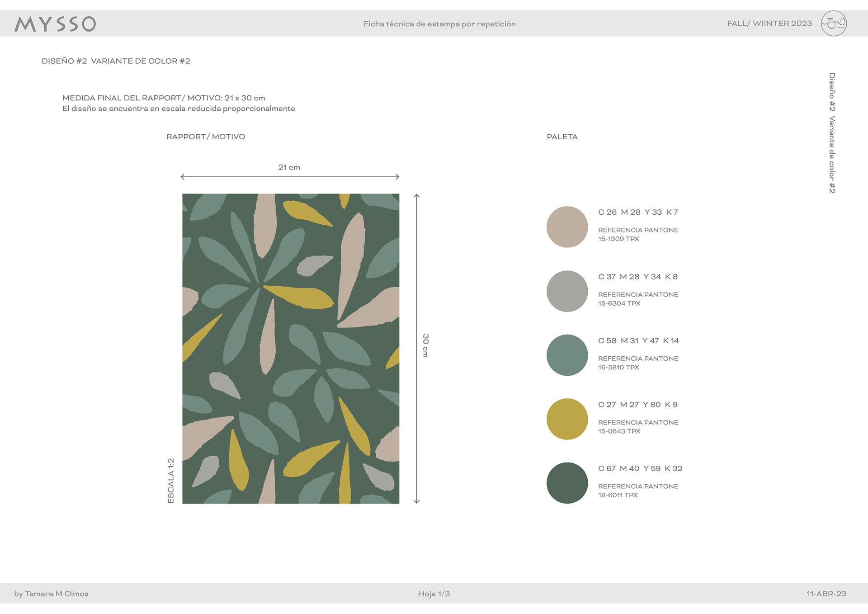Click the 30 cm vertical dimension arrow

click(417, 349)
